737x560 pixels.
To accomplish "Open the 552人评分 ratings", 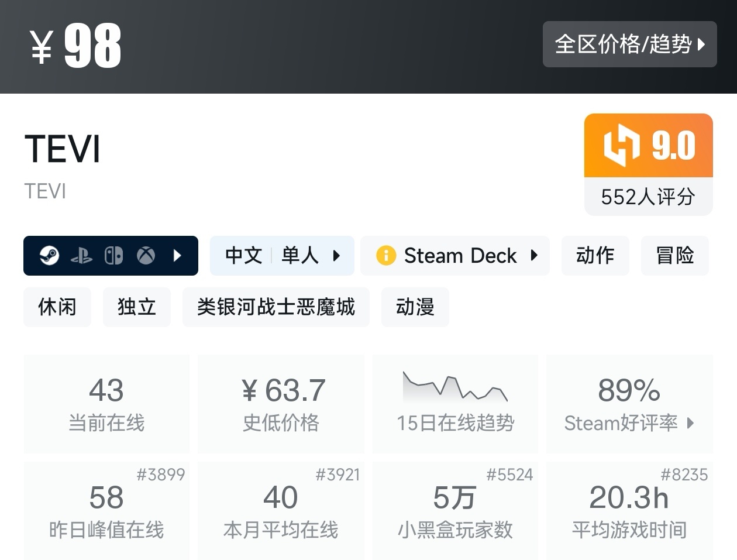I will [x=648, y=197].
